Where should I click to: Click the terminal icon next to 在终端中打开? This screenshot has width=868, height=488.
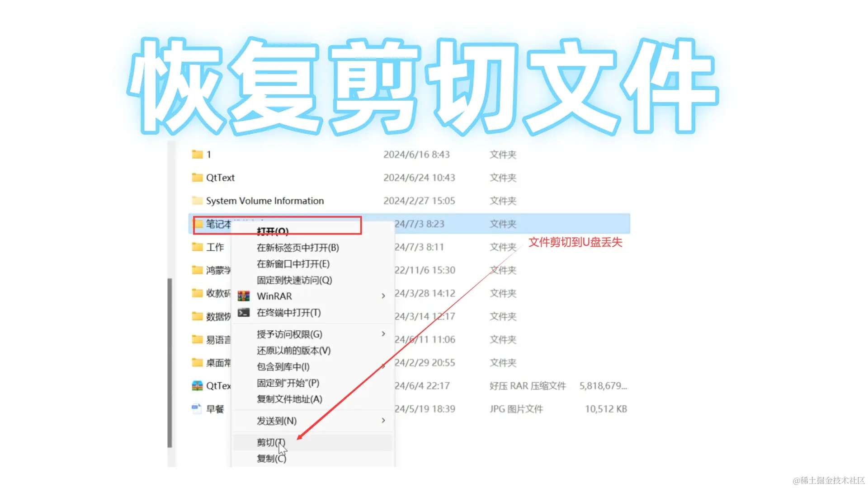[245, 312]
